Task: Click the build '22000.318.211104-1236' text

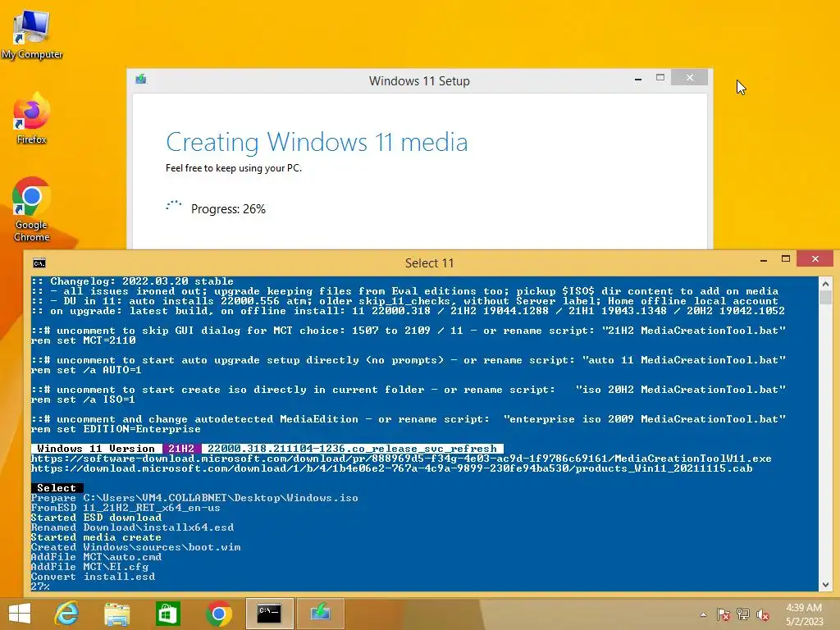Action: [276, 449]
